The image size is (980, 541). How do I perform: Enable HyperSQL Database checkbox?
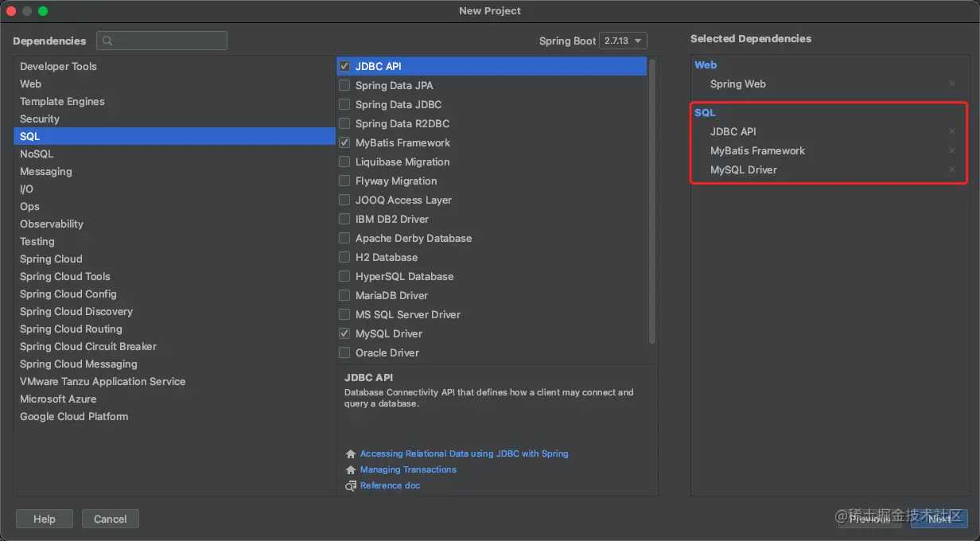[x=344, y=276]
